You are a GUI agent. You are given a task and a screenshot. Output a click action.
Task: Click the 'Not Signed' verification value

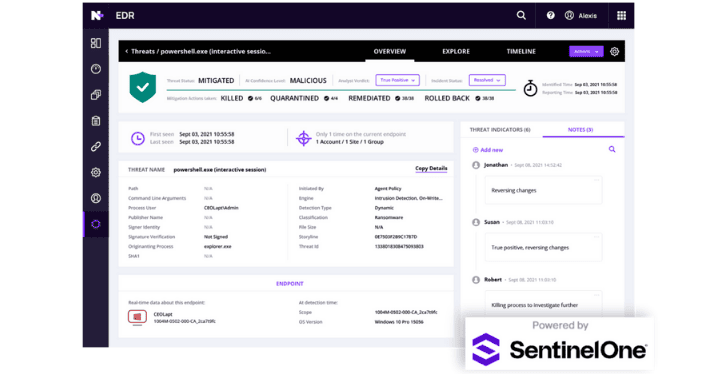tap(216, 237)
